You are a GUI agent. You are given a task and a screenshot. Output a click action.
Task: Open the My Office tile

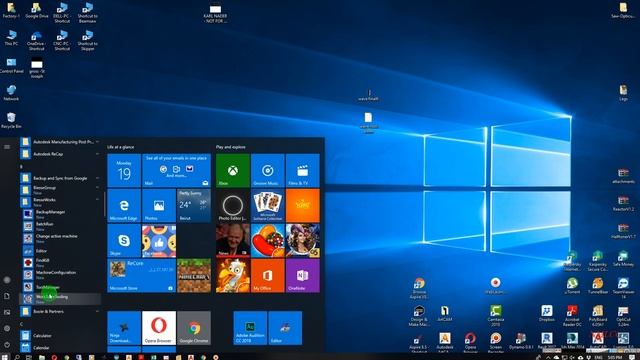(268, 276)
